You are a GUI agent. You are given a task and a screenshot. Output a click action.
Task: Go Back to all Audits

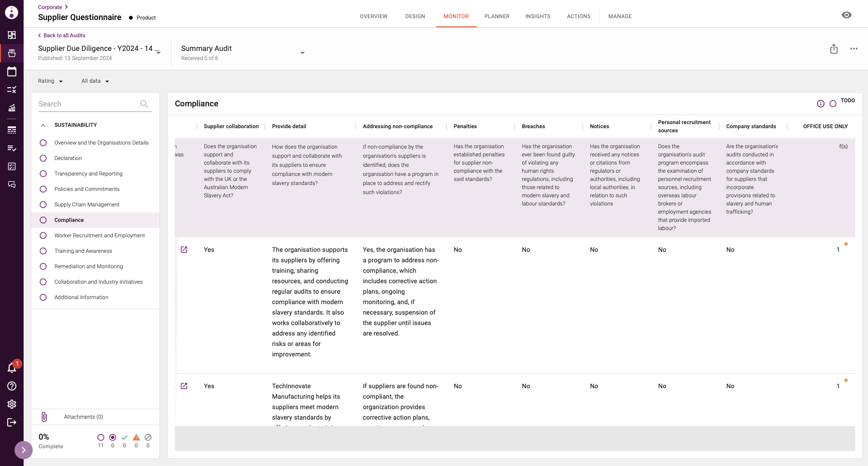pos(61,35)
